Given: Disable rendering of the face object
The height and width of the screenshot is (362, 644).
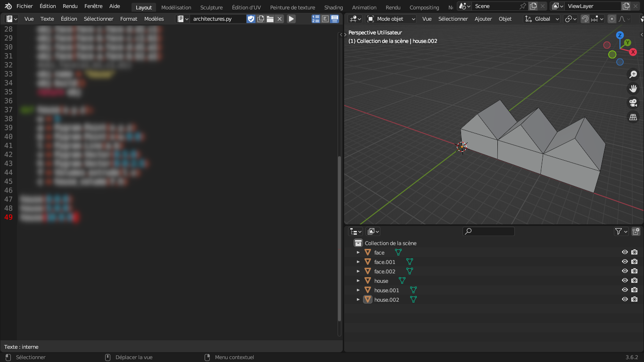Looking at the screenshot, I should tap(635, 252).
